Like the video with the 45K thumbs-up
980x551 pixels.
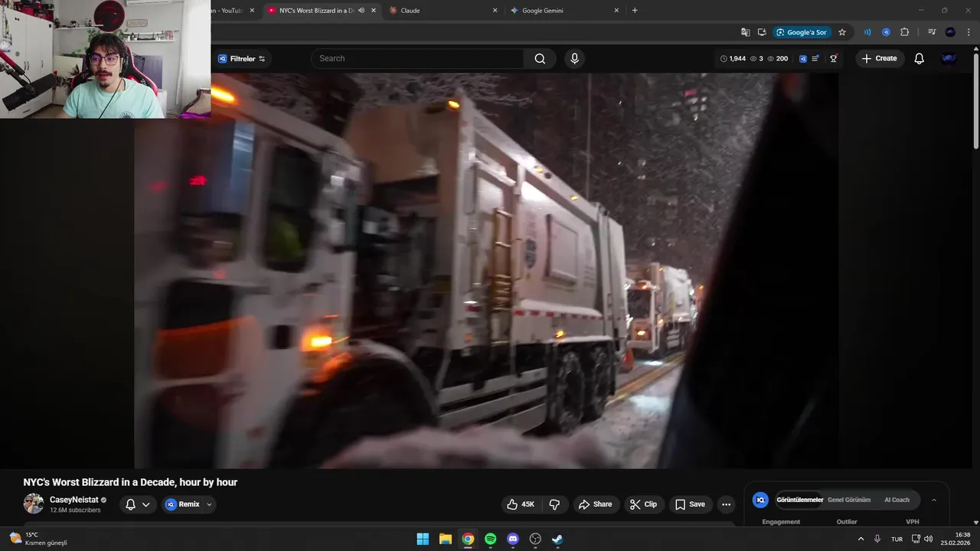pos(521,504)
